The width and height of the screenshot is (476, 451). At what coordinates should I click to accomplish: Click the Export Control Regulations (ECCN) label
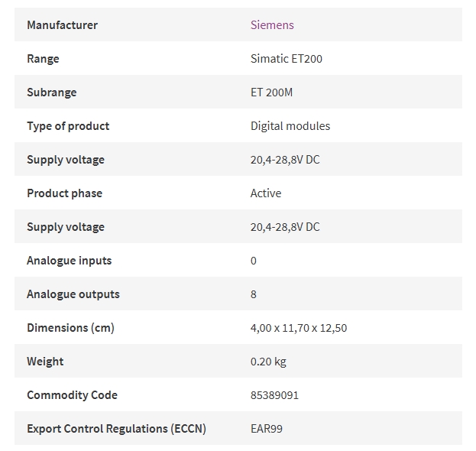(117, 429)
